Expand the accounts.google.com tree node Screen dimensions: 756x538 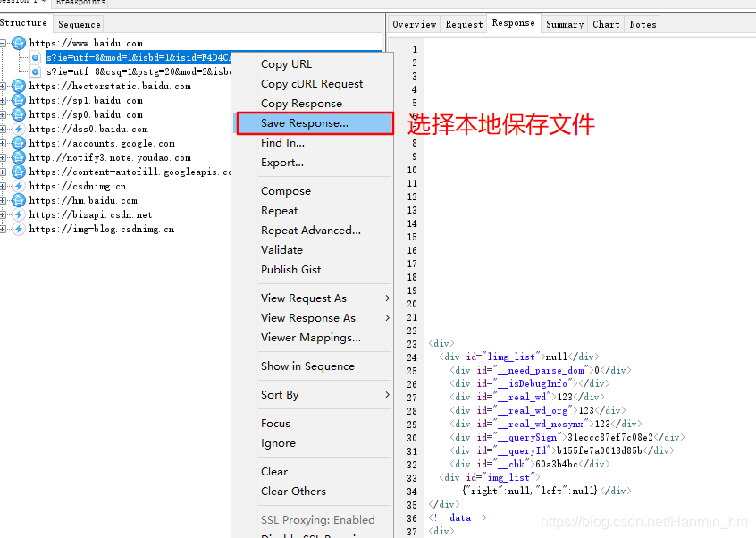3,144
